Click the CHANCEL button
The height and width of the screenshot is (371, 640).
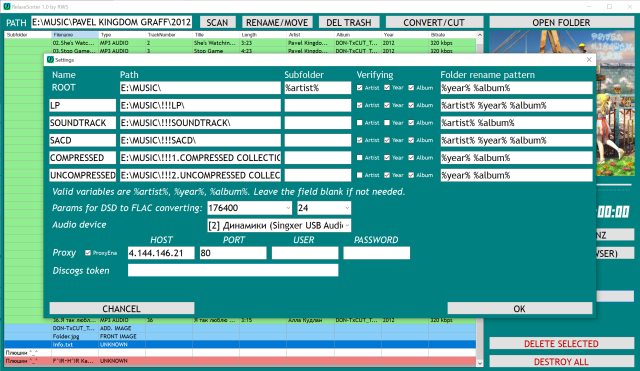[x=122, y=309]
